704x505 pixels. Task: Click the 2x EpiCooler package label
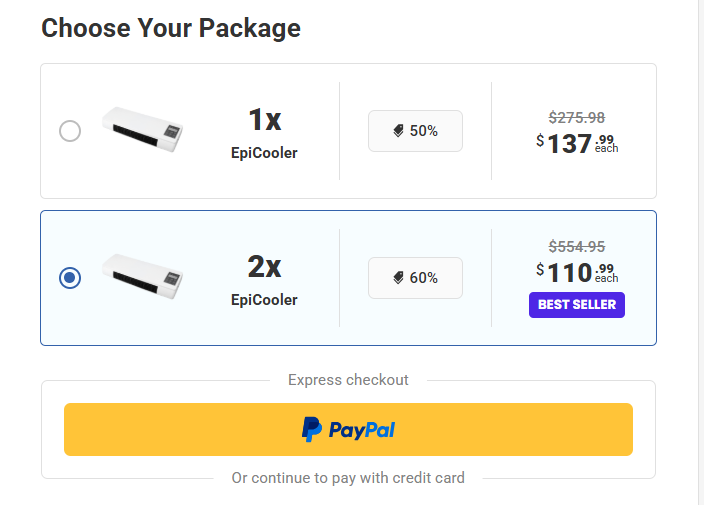coord(265,279)
